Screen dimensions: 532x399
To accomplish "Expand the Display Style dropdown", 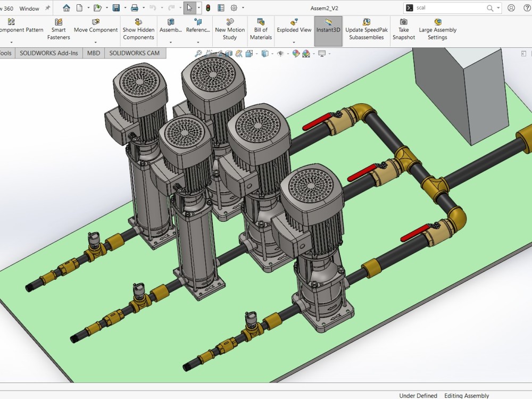I will [x=272, y=53].
